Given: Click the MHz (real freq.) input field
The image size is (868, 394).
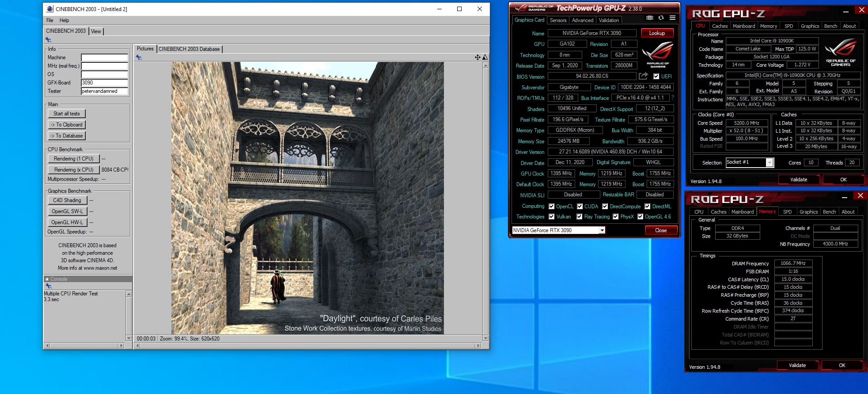Looking at the screenshot, I should click(105, 66).
